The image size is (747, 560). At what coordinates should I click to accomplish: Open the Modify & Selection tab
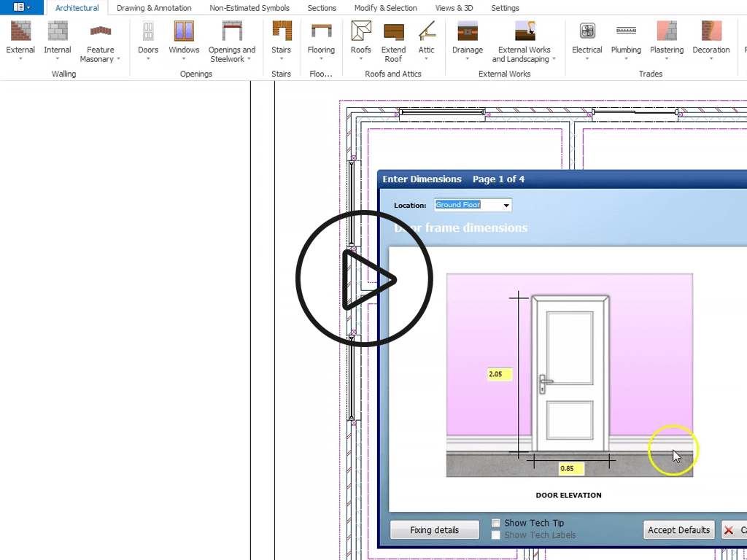(x=385, y=8)
